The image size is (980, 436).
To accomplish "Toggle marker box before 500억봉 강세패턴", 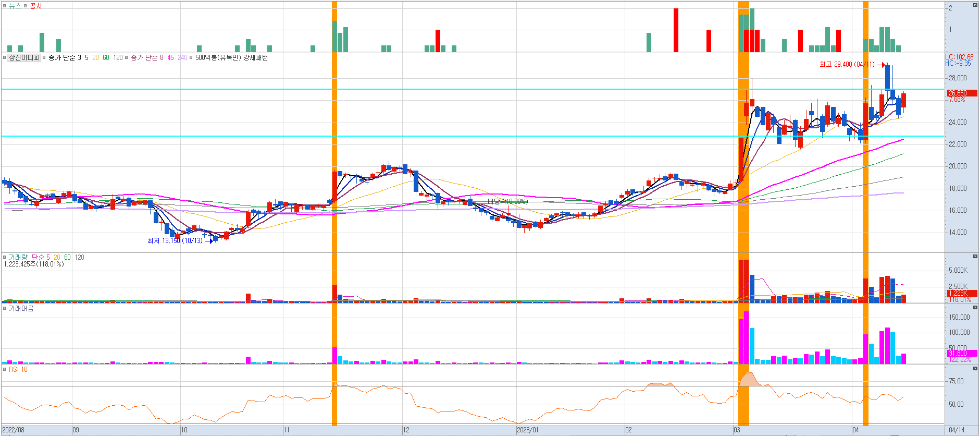I will 191,57.
